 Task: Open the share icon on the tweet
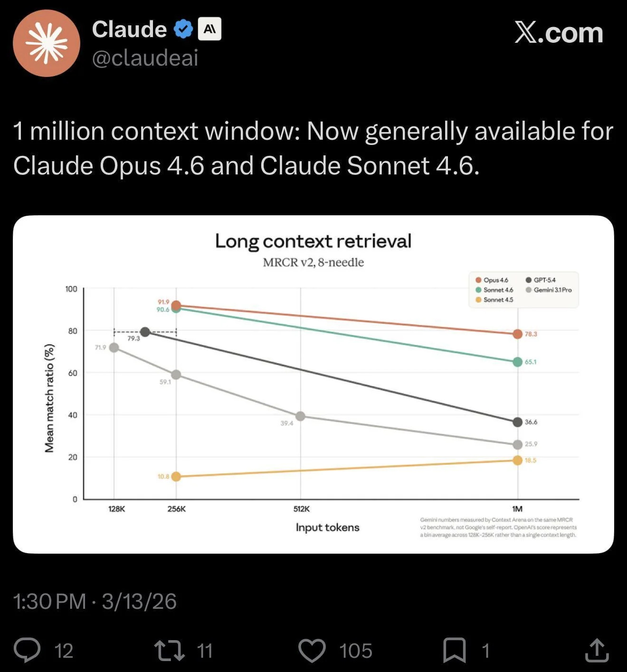click(x=598, y=650)
